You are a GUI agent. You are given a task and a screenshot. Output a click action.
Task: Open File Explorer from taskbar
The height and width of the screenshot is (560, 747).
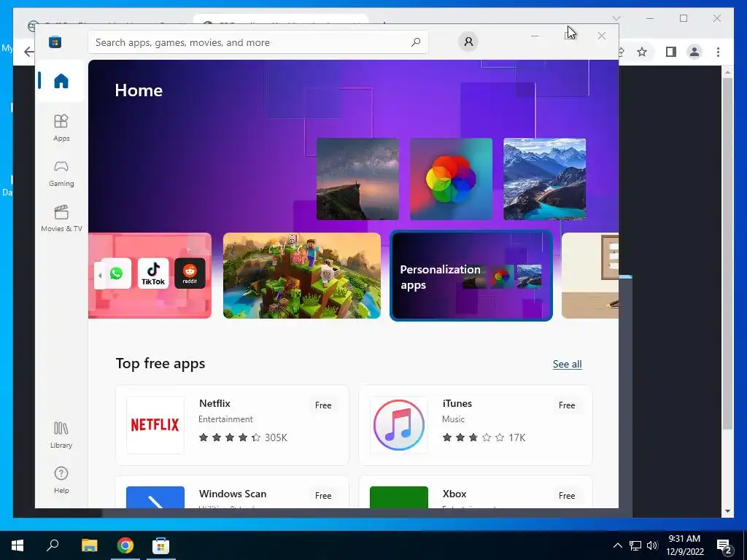89,545
